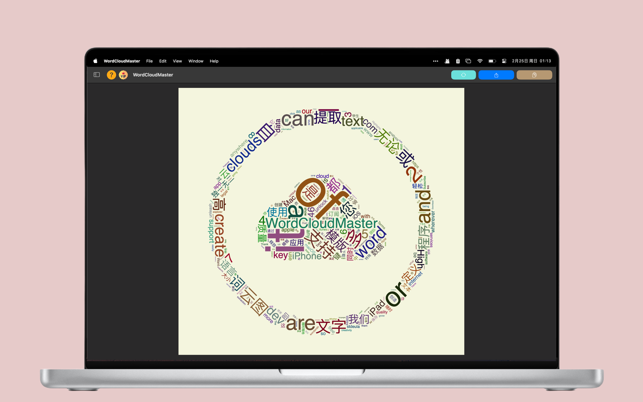Click the Control Center icon in menu bar
This screenshot has width=643, height=402.
504,61
